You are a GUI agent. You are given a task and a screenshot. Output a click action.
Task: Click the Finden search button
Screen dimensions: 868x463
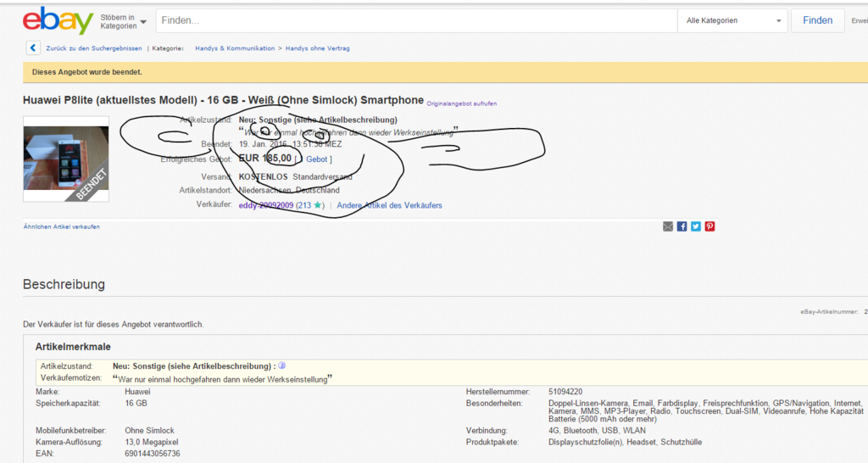click(818, 20)
